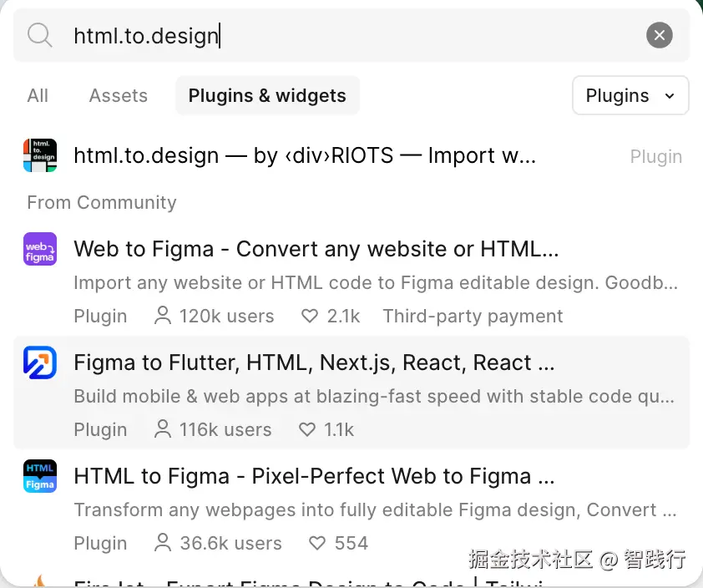703x588 pixels.
Task: Switch to the Assets tab
Action: (119, 96)
